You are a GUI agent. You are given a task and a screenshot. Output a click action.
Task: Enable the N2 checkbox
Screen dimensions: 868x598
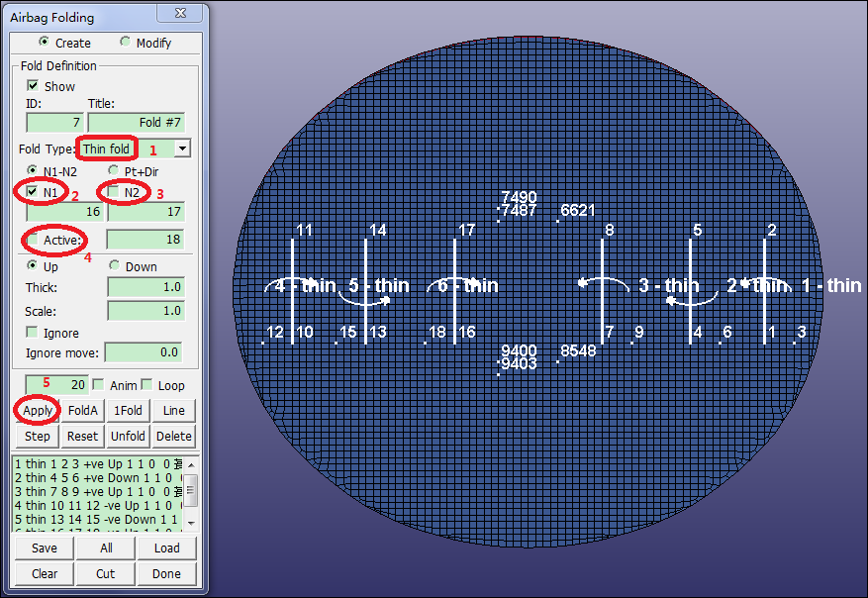(115, 191)
